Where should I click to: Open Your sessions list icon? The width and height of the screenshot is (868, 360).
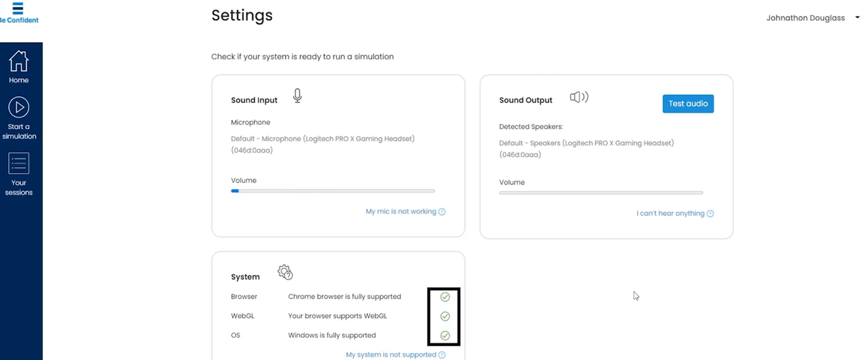[x=18, y=163]
